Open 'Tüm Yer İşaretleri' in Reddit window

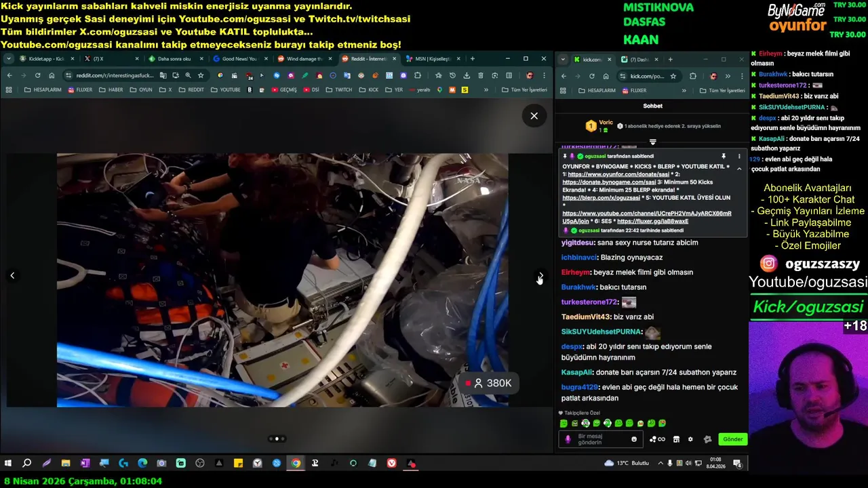pos(524,89)
